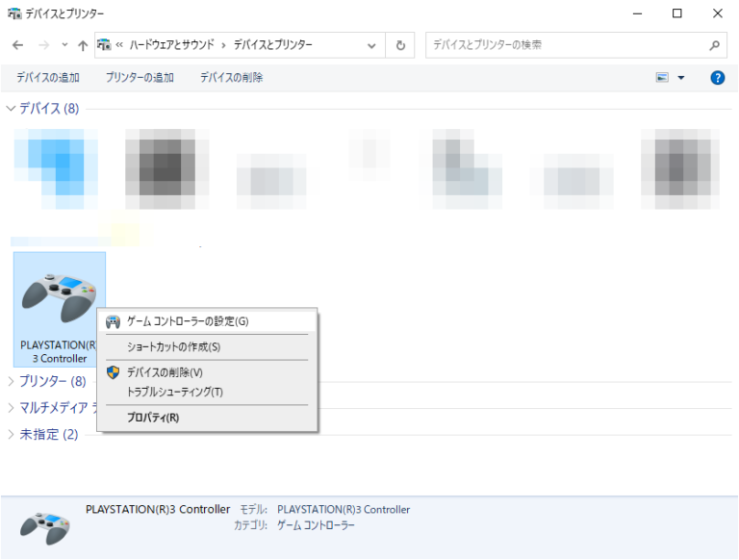Expand the 未指定 (2) group

pos(11,435)
